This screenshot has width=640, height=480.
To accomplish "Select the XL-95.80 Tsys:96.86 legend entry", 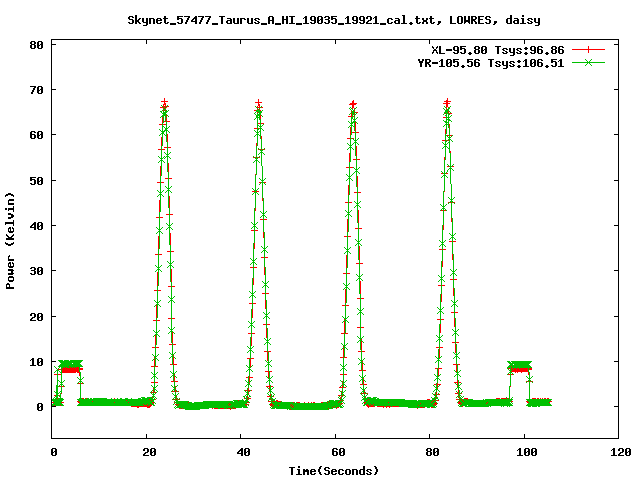I will coord(498,50).
